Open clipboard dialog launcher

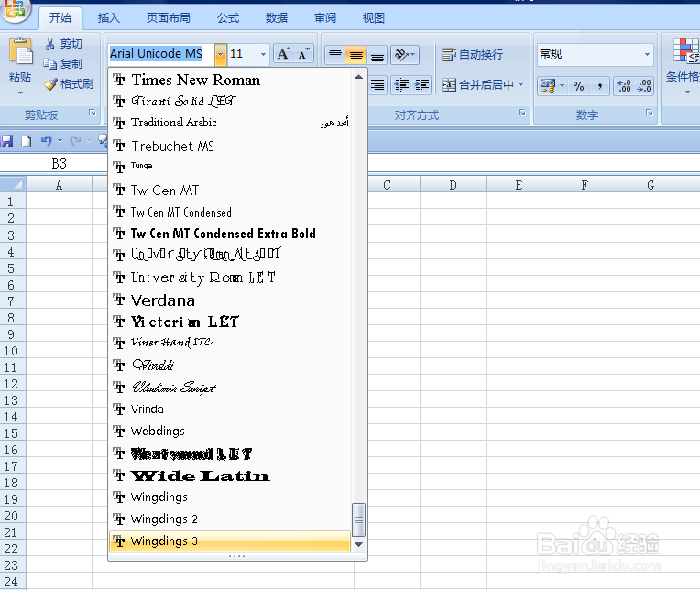pyautogui.click(x=93, y=113)
